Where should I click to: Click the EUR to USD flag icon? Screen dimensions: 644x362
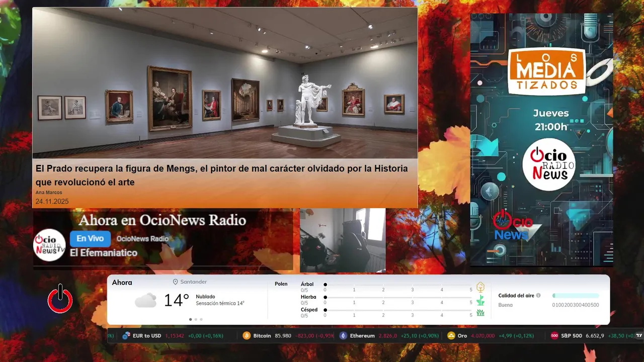126,336
